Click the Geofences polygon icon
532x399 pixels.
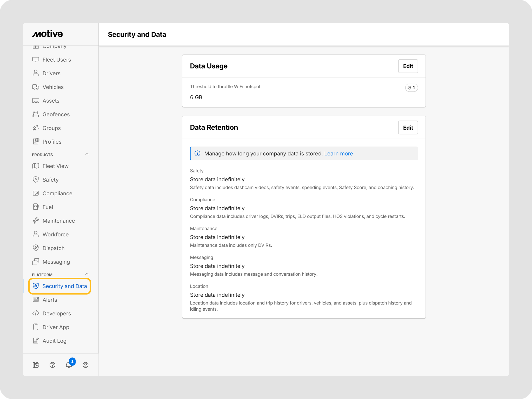pyautogui.click(x=36, y=114)
